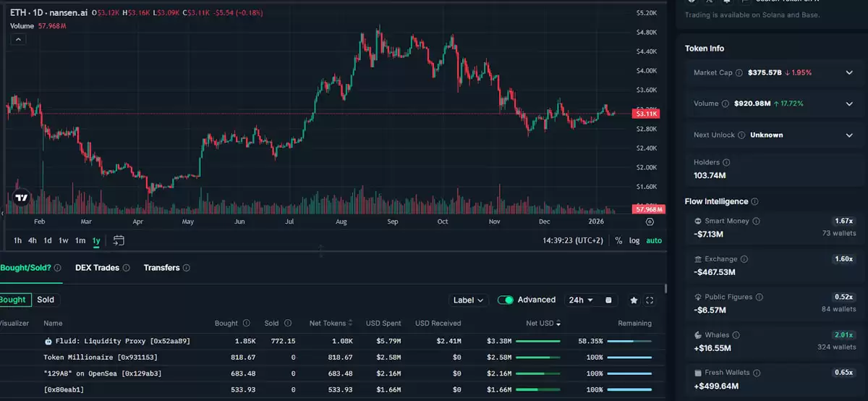Click the panel divider handle below chart
Screen dimensions: 868x401
[x=321, y=251]
